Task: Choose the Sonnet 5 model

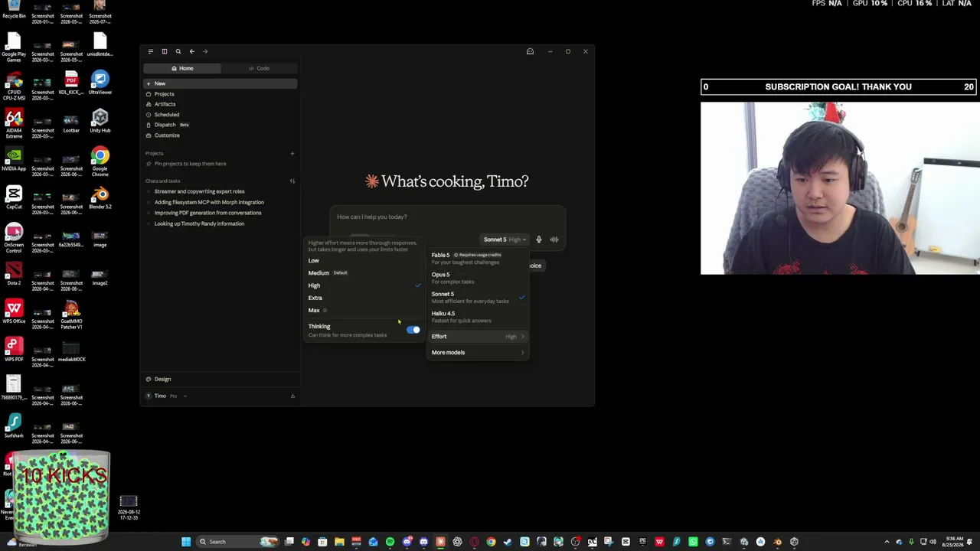Action: pos(478,297)
